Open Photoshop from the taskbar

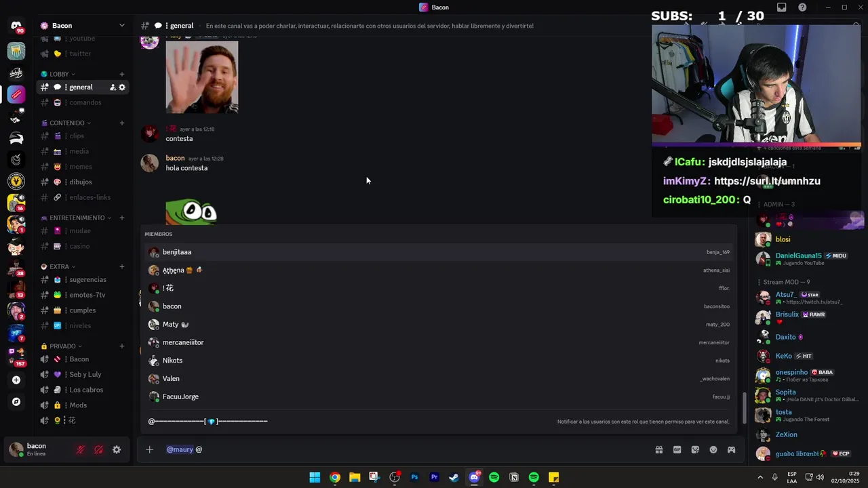(x=414, y=477)
